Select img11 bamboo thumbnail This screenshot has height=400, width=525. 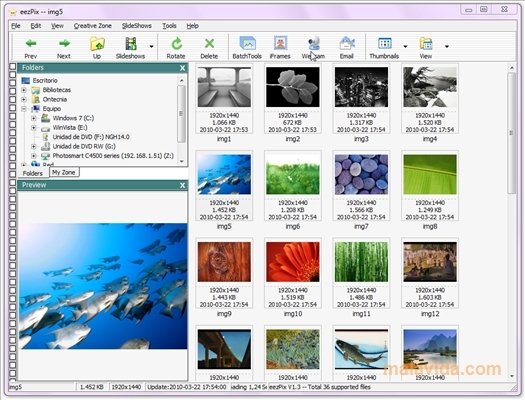(362, 262)
